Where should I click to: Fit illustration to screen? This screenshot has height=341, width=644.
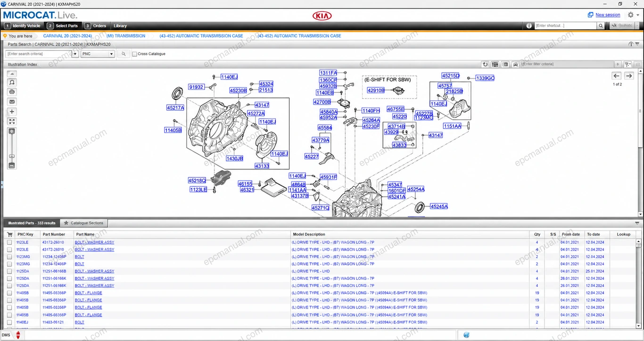click(12, 122)
